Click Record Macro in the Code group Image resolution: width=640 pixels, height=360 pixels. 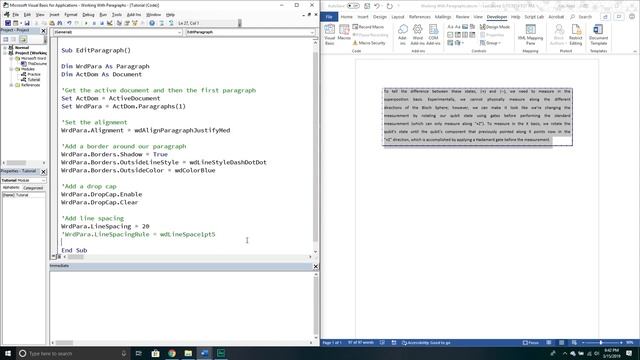click(x=369, y=27)
